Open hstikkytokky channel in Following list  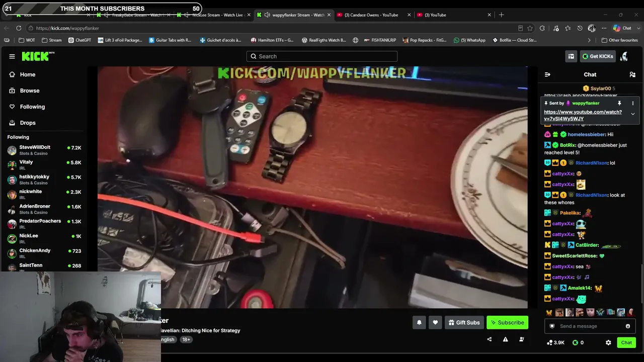click(x=44, y=179)
